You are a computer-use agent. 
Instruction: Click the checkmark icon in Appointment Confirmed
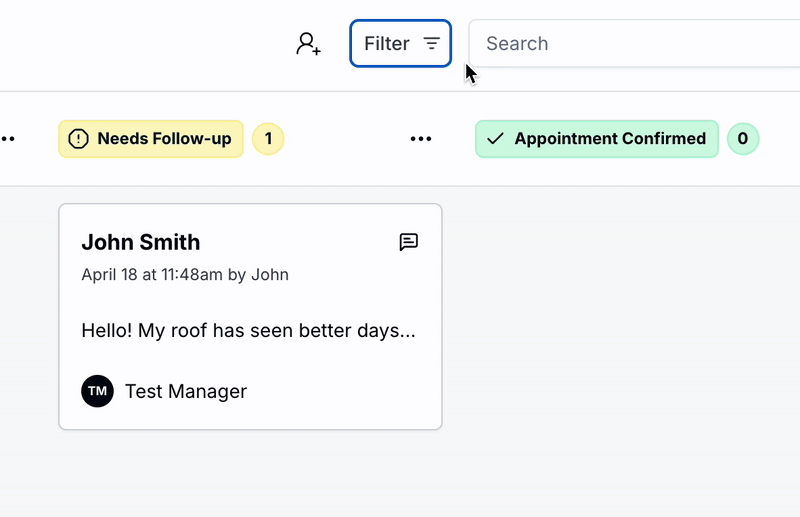point(495,139)
